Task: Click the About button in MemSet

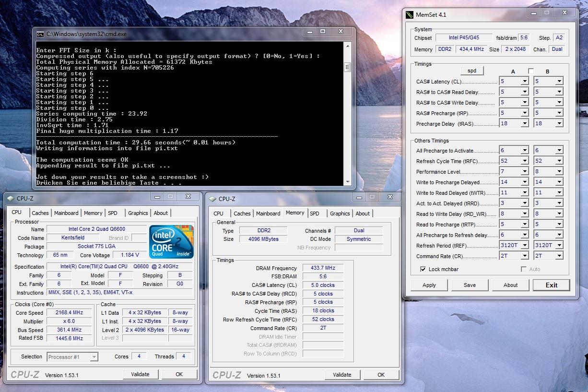Action: (x=510, y=285)
